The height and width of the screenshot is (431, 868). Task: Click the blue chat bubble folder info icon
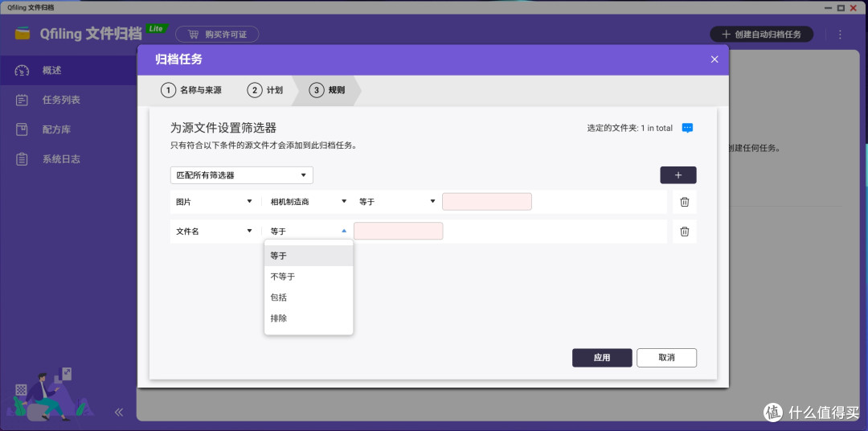click(x=687, y=128)
